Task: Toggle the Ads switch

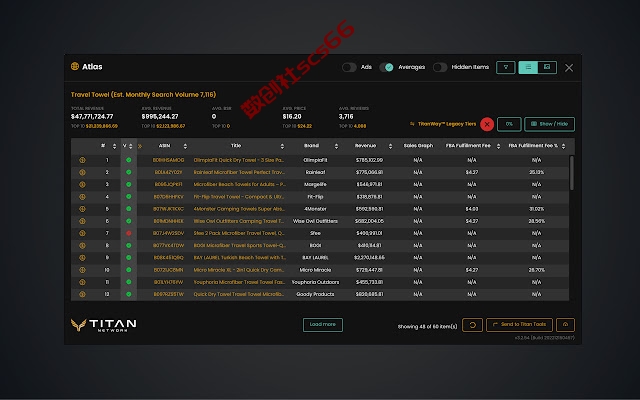Action: [349, 67]
